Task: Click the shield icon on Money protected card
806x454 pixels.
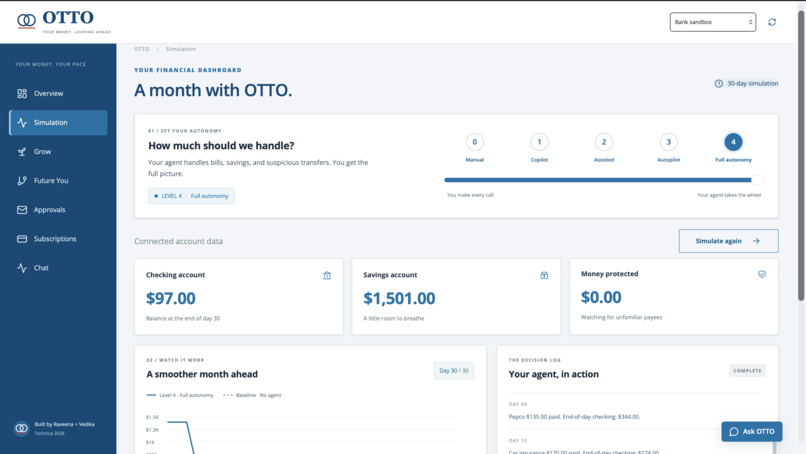Action: [762, 274]
